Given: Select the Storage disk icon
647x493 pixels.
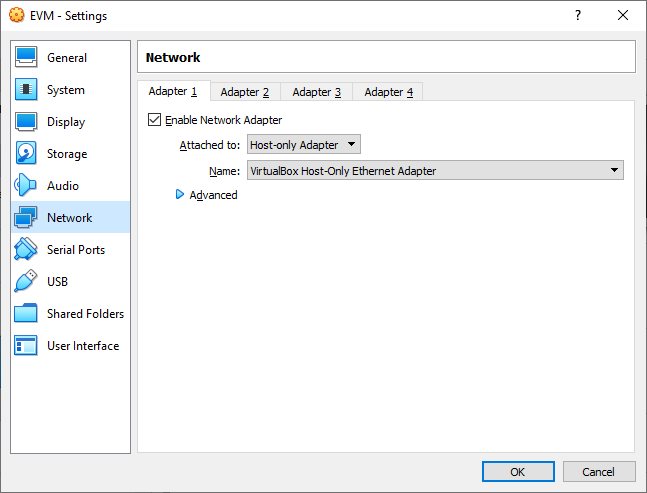Looking at the screenshot, I should tap(27, 154).
